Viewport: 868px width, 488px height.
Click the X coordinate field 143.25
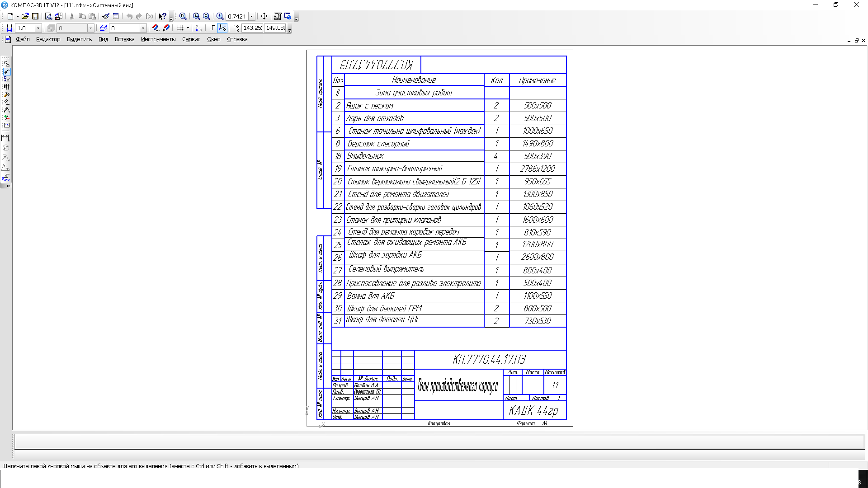coord(252,28)
